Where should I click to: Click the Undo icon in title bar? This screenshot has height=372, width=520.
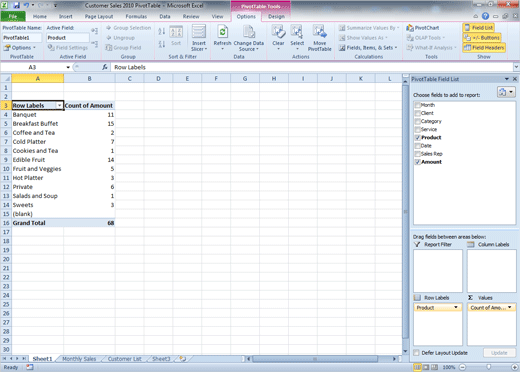[26, 5]
